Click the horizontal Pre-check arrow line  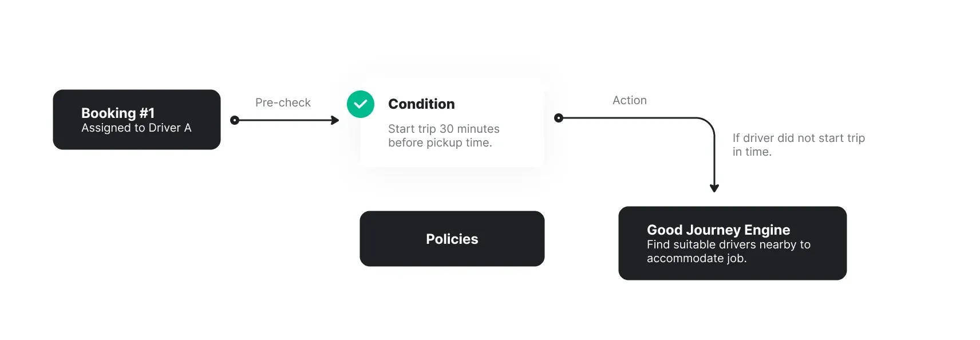click(x=285, y=120)
